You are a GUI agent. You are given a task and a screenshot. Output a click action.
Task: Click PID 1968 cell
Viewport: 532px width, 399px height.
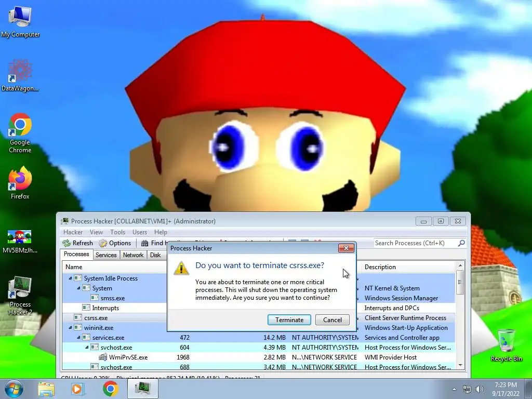point(183,357)
